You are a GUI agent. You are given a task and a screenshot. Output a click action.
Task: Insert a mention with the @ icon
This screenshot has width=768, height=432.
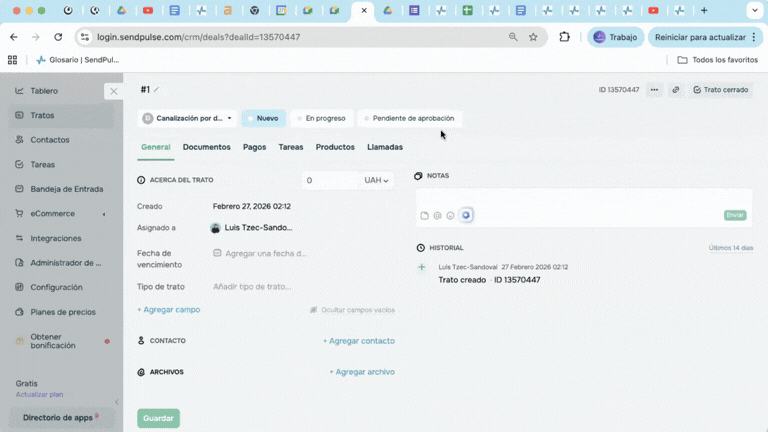[x=437, y=216]
